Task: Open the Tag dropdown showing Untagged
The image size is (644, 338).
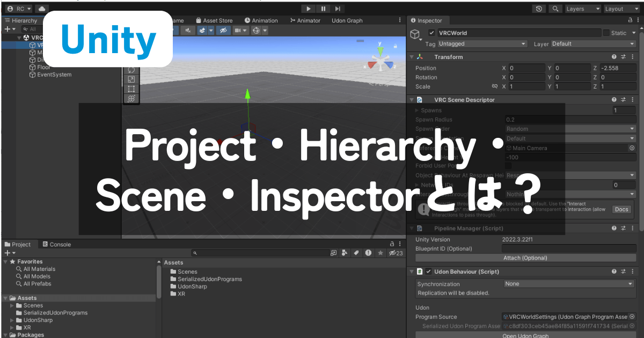Action: coord(482,44)
